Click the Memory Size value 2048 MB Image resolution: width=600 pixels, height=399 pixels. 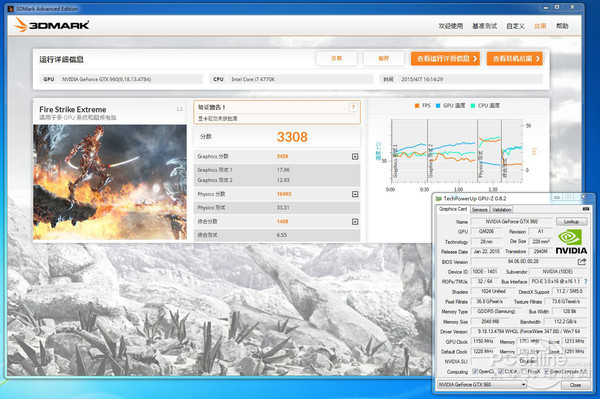coord(490,322)
